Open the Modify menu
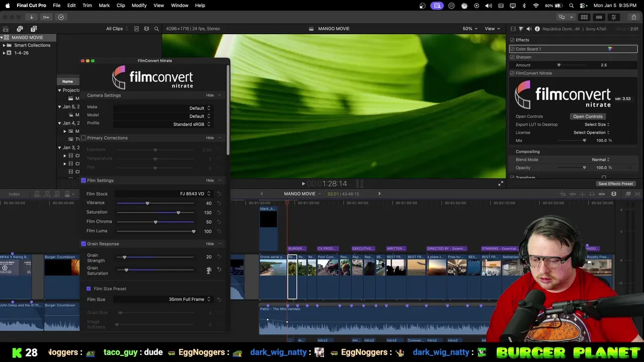Screen dimensions: 644x362 coord(139,6)
